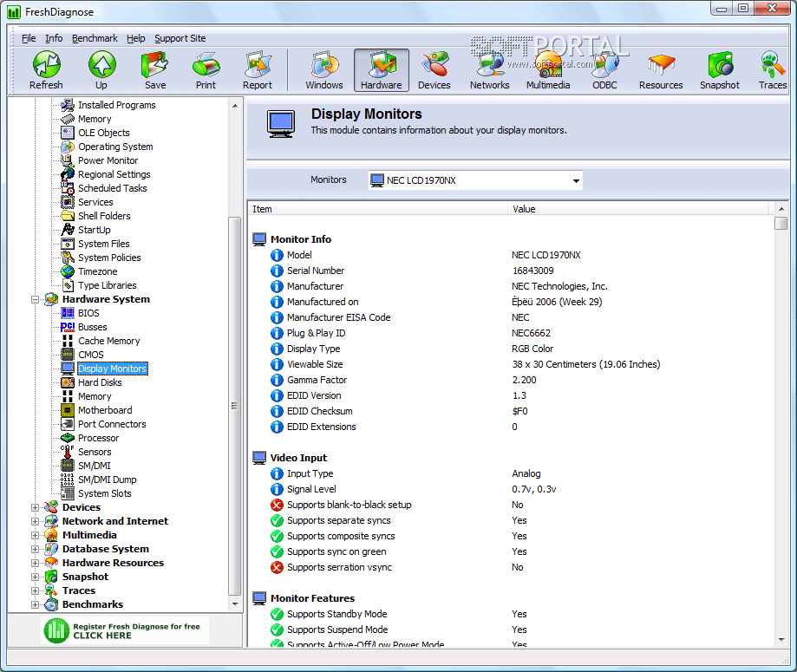
Task: Click the Processor chip icon
Action: (x=68, y=438)
